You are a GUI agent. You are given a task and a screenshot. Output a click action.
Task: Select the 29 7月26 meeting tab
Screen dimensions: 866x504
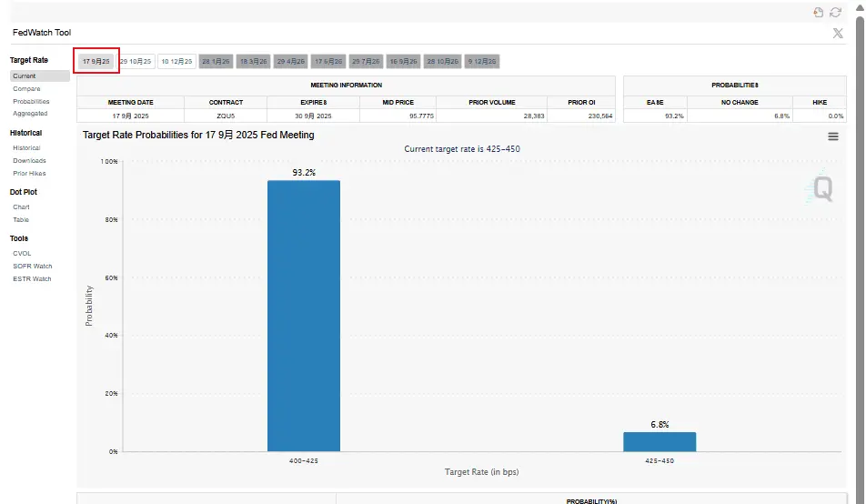pos(366,61)
